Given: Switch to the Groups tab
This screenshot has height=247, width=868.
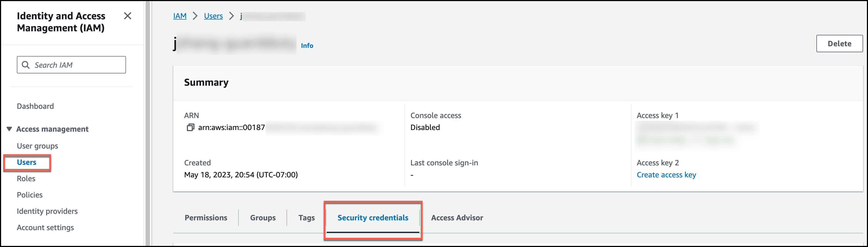Looking at the screenshot, I should (x=263, y=218).
